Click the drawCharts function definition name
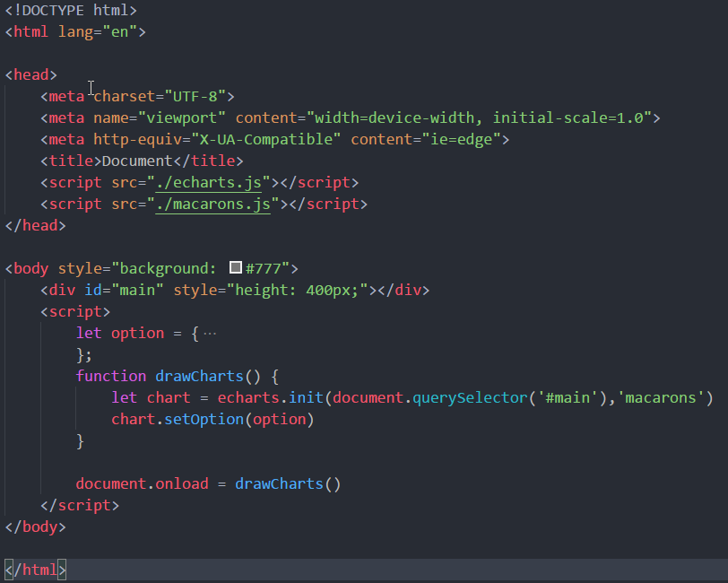Screen dimensions: 728x583 coord(199,377)
